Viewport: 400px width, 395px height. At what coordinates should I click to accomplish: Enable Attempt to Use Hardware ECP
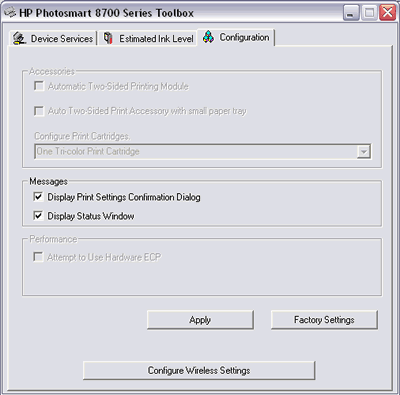pyautogui.click(x=38, y=257)
